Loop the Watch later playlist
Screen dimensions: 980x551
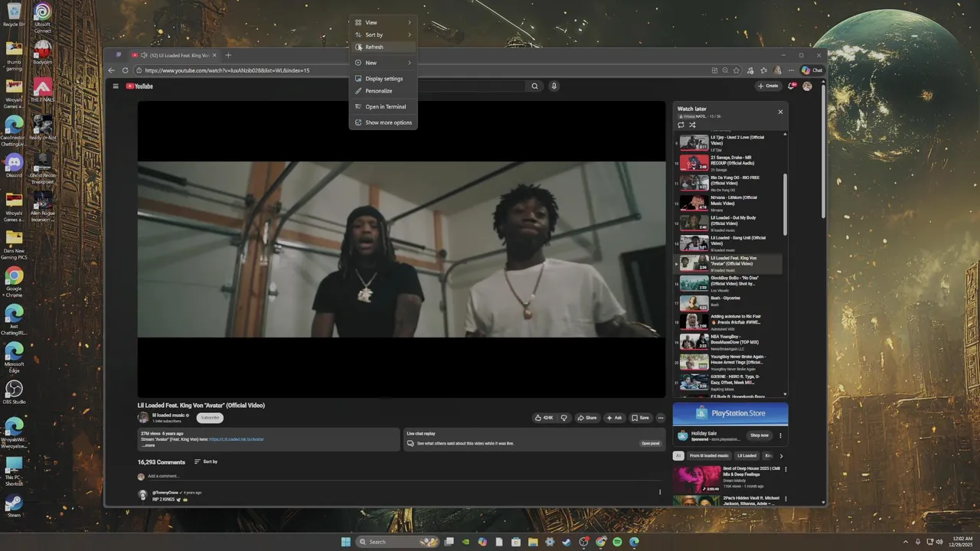click(x=681, y=125)
